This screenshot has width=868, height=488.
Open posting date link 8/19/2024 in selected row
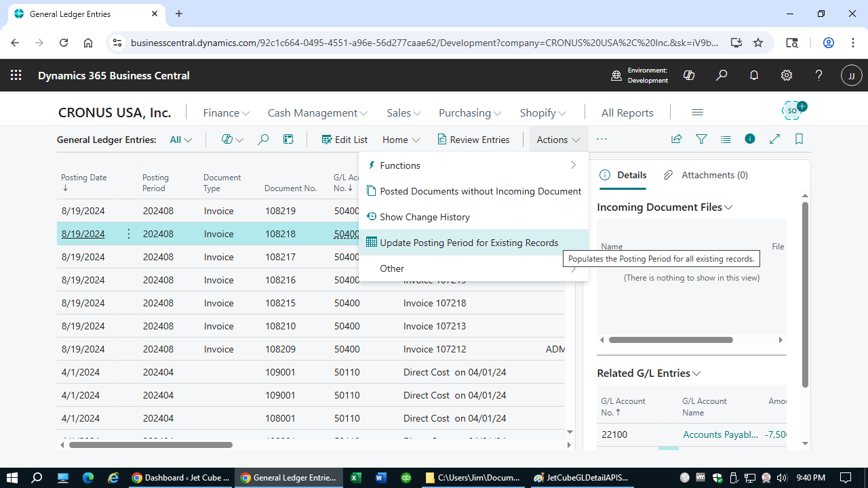pyautogui.click(x=83, y=234)
